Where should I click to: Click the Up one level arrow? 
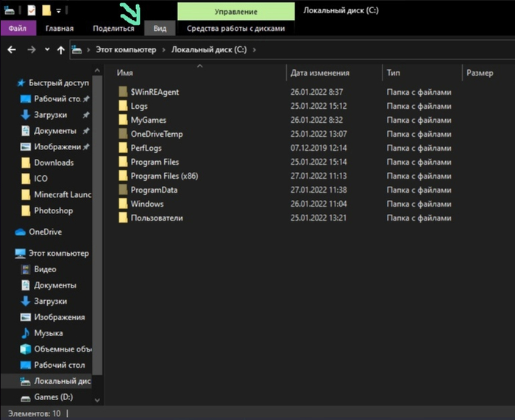(x=60, y=50)
